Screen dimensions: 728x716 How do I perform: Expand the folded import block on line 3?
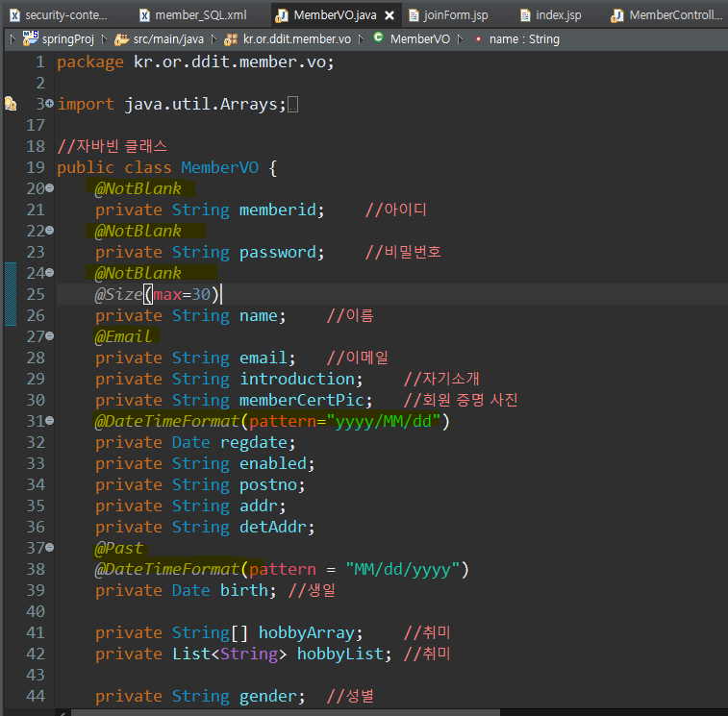[x=49, y=104]
